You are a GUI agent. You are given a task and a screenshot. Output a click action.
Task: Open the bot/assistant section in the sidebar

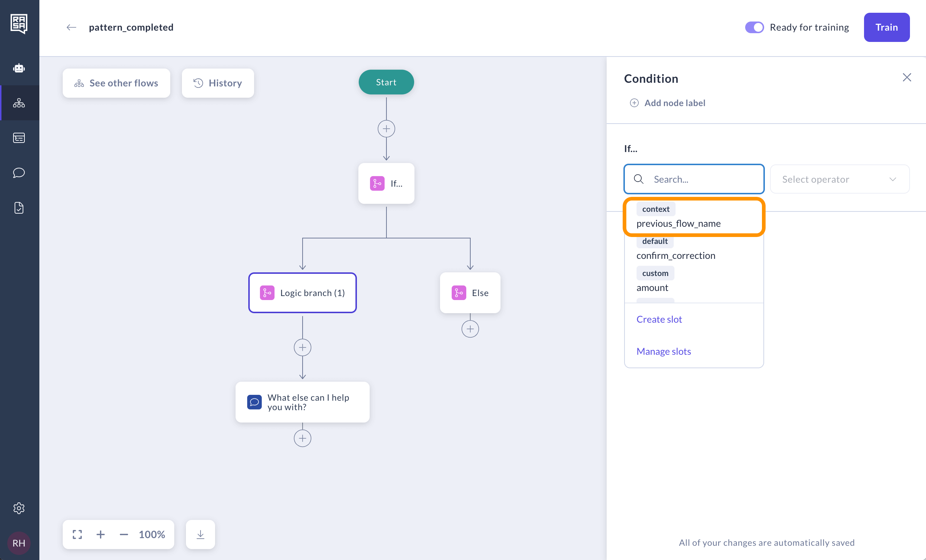pos(19,68)
